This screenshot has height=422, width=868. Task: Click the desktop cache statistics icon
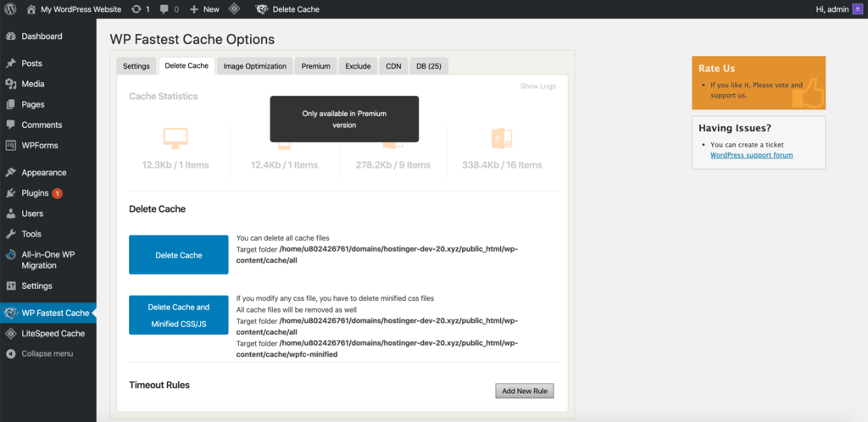[175, 138]
